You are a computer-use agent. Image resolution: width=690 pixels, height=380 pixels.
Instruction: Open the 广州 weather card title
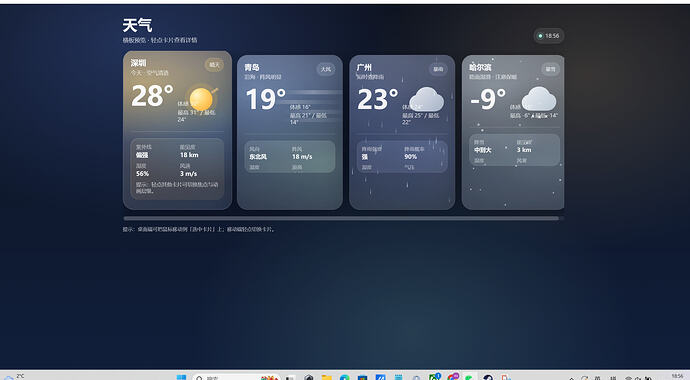[364, 67]
